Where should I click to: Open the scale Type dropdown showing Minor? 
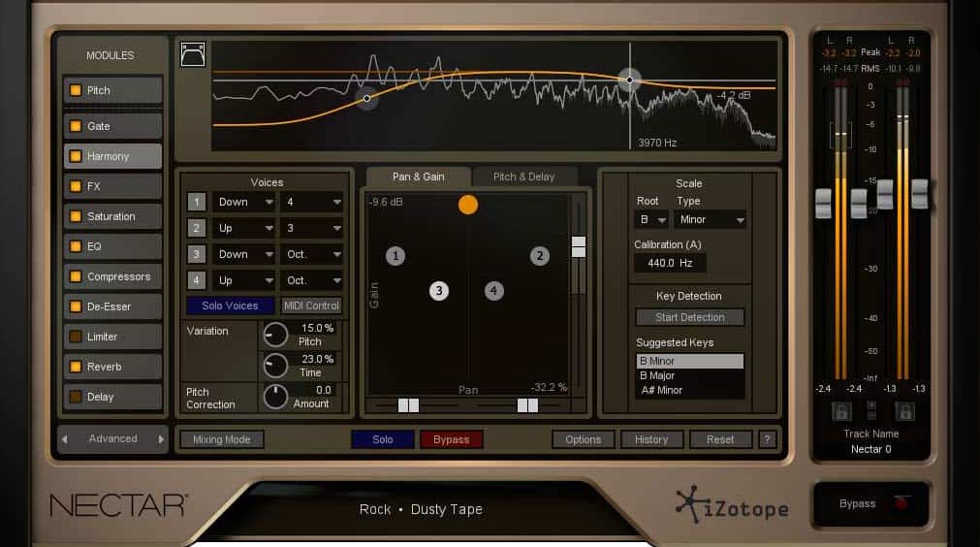pos(710,220)
